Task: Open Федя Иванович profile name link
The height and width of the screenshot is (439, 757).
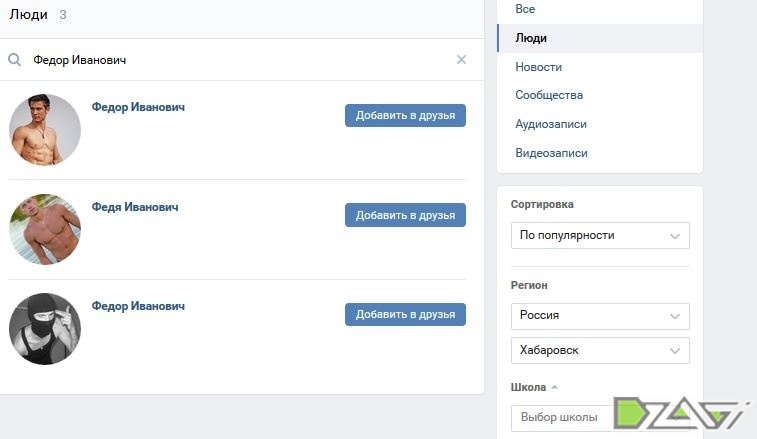Action: pyautogui.click(x=135, y=207)
